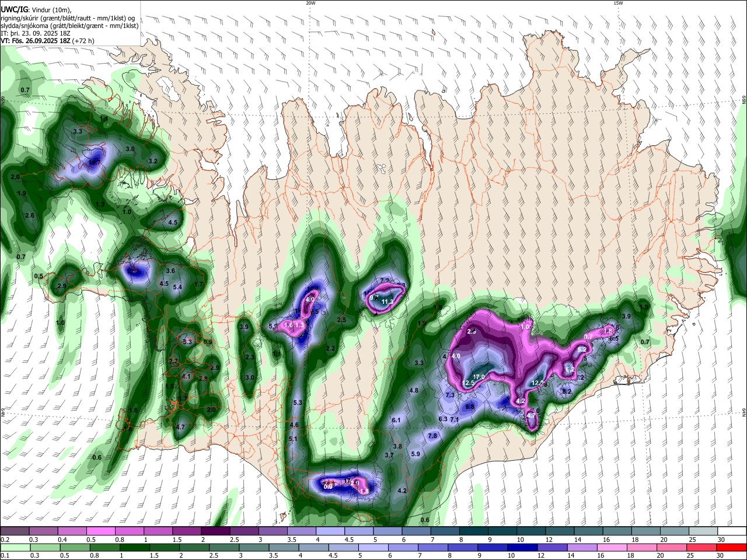Select the 6.3 precipitation value
747x560 pixels.
(443, 419)
